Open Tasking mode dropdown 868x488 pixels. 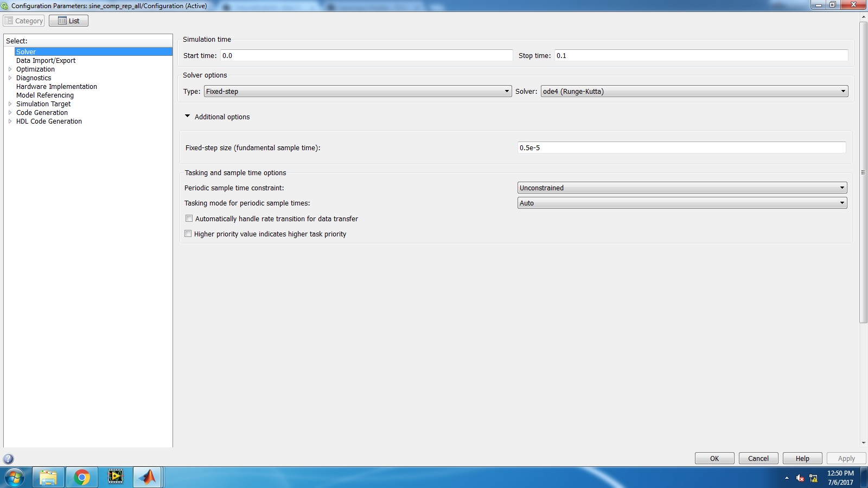682,203
